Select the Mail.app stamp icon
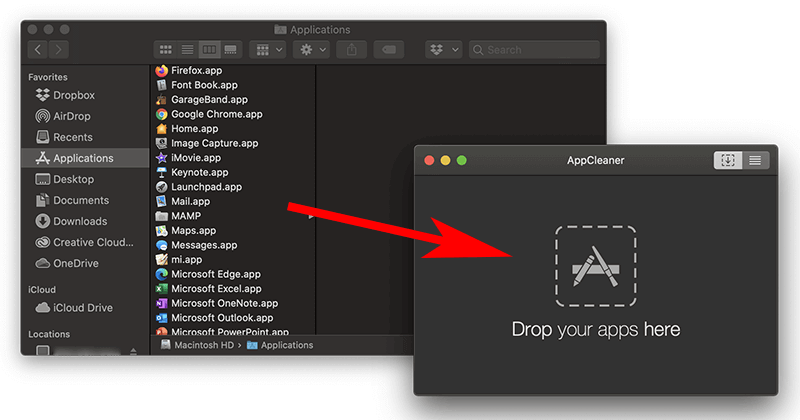800x420 pixels. coord(162,202)
